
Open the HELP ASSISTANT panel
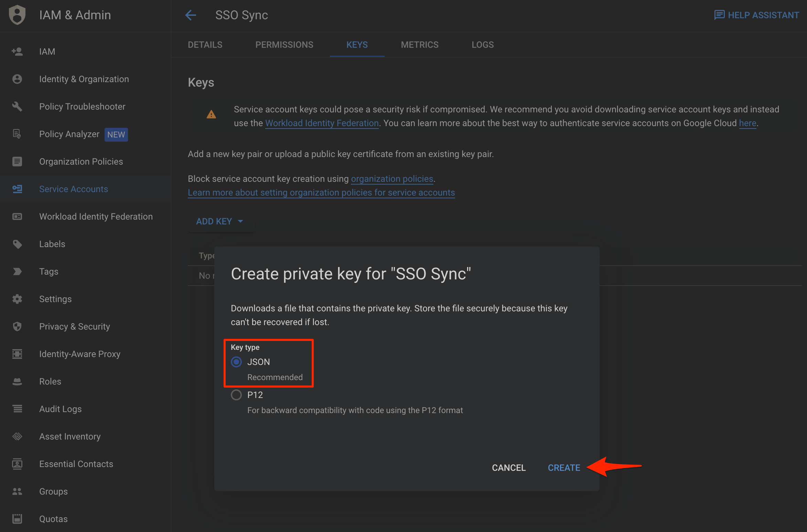[756, 15]
